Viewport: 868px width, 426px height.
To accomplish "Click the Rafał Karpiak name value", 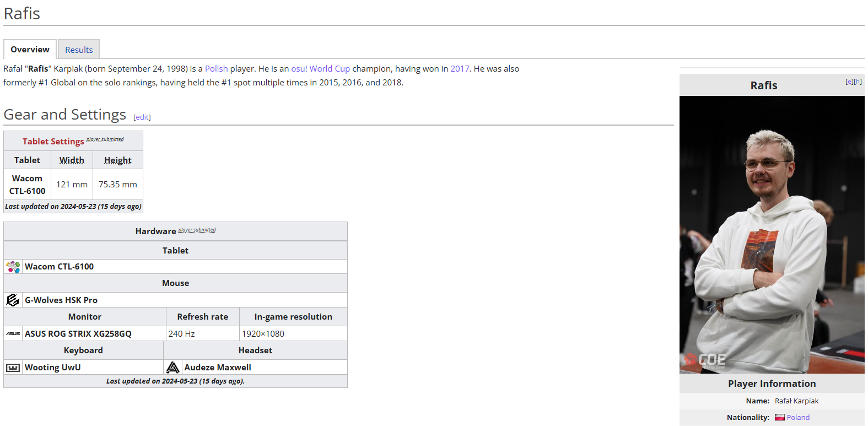I will pos(796,401).
